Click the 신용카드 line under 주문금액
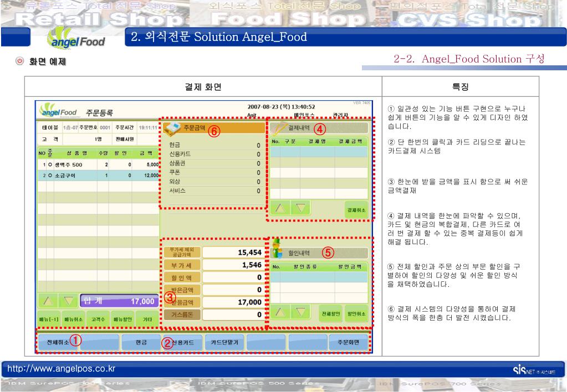This screenshot has width=567, height=392. 214,154
